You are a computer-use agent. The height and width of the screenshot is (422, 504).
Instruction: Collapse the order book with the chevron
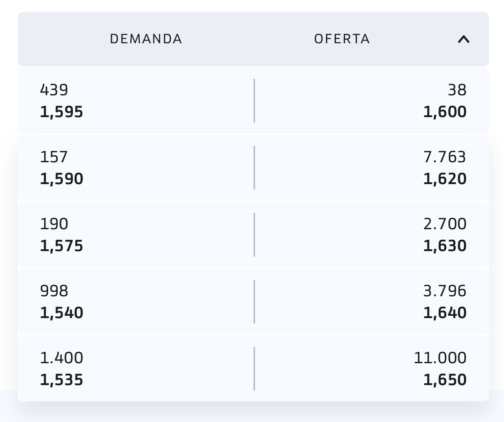click(463, 40)
